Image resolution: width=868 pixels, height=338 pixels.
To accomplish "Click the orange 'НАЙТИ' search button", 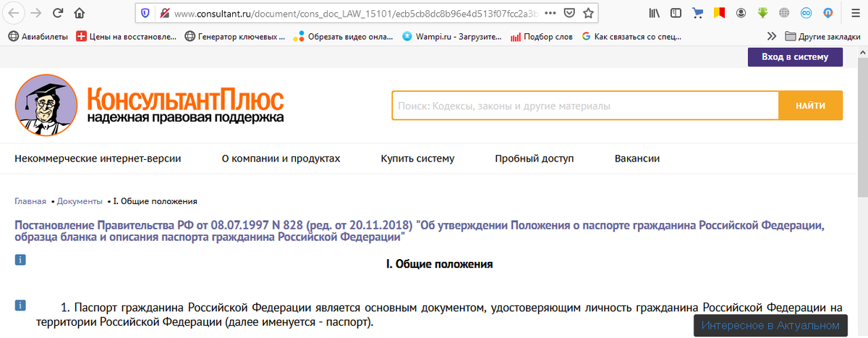I will [x=810, y=106].
